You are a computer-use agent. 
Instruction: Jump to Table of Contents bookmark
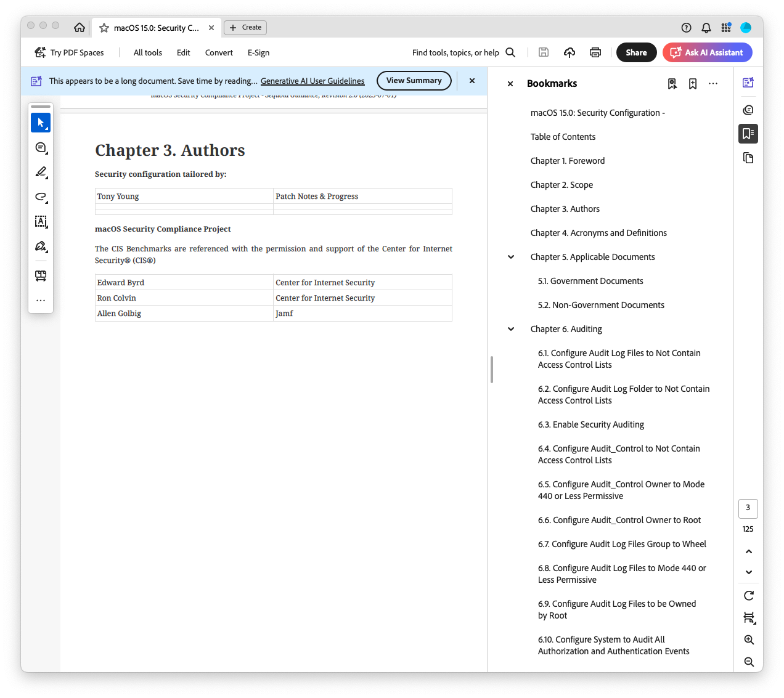click(563, 137)
